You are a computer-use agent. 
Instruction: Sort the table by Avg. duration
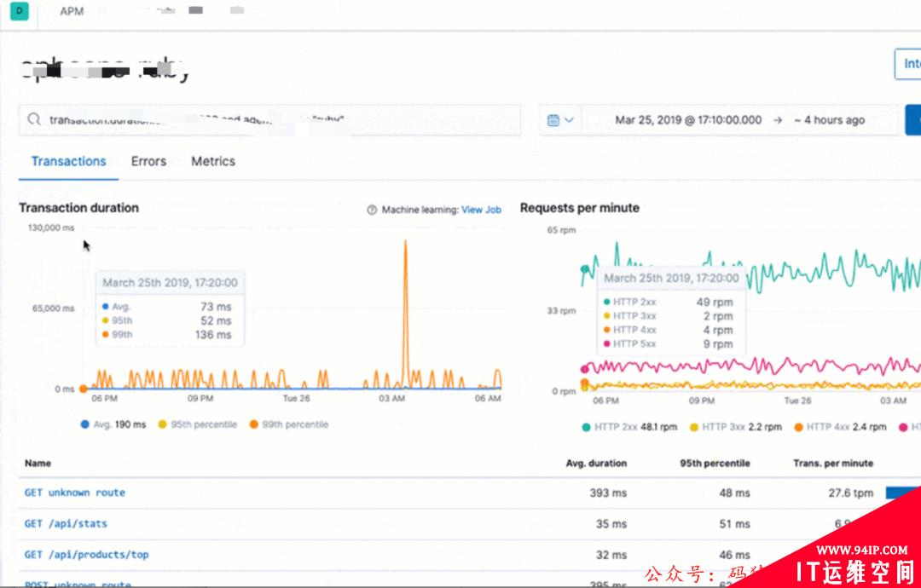click(x=596, y=464)
